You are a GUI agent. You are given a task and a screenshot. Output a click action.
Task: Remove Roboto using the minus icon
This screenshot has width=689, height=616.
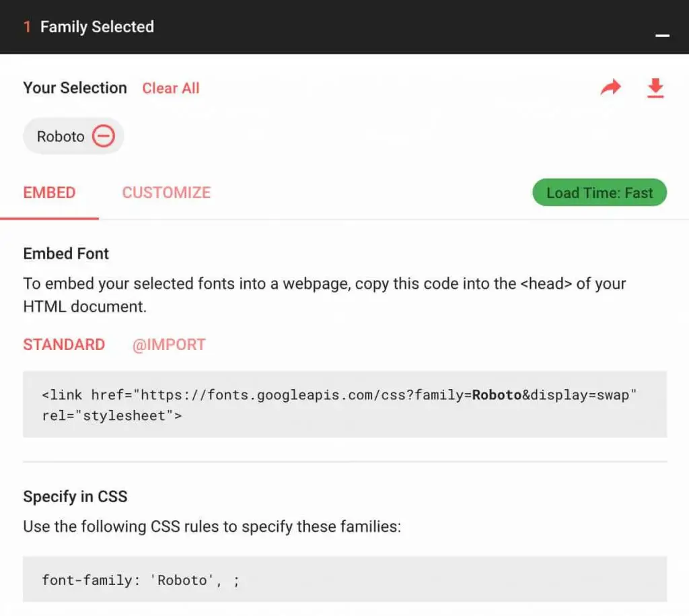[103, 135]
